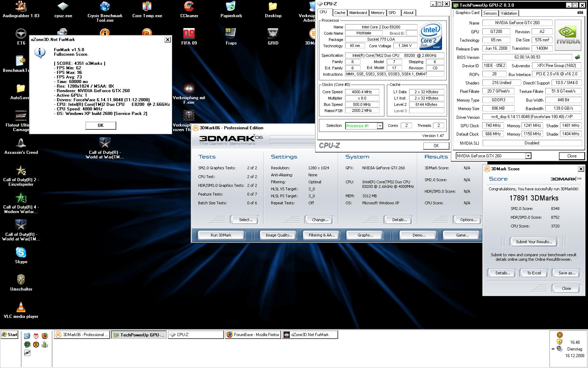Viewport: 588px width, 368px height.
Task: Open Graphs in 3DMark06
Action: [x=365, y=235]
